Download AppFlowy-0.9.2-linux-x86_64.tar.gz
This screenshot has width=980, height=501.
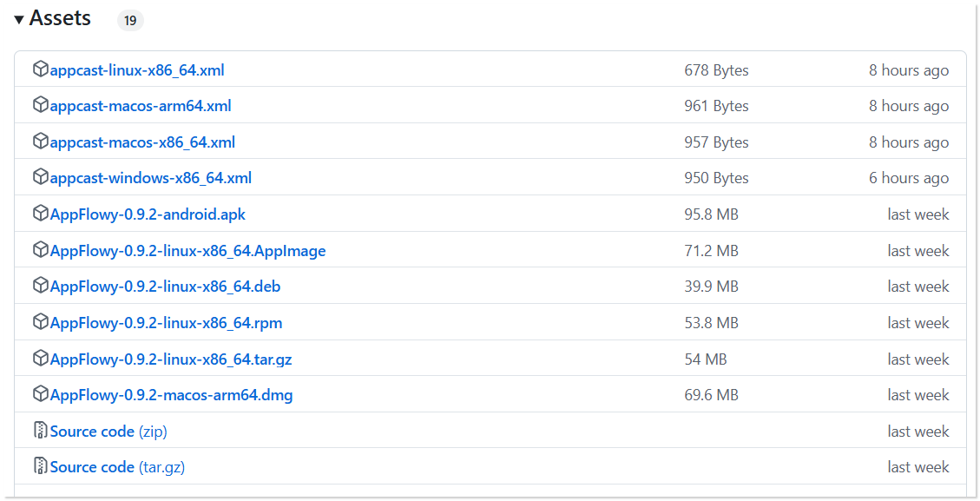point(171,359)
